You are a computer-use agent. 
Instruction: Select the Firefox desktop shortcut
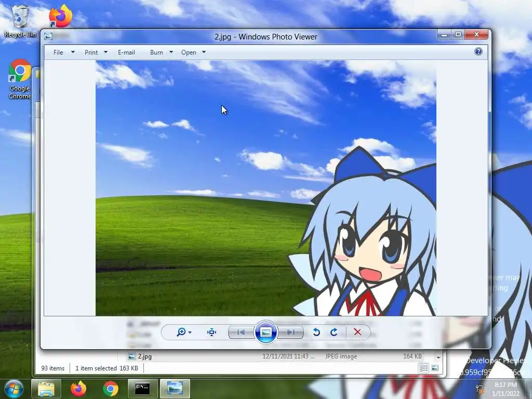coord(61,16)
